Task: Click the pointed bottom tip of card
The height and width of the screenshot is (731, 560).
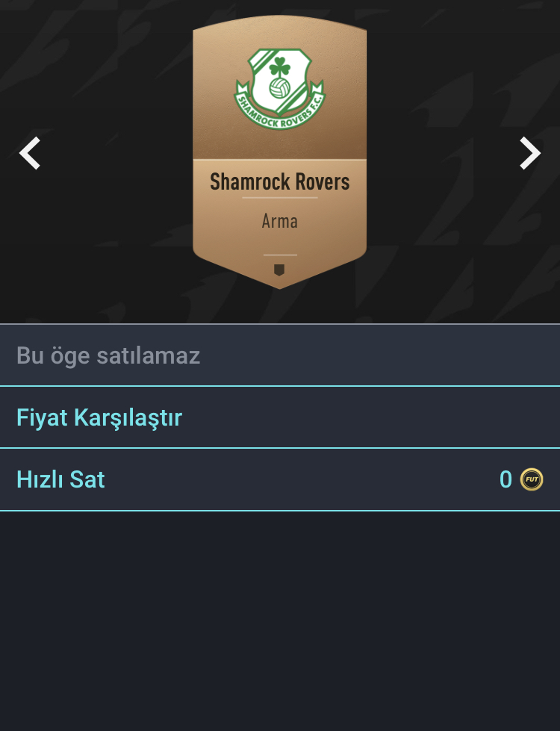Action: pos(280,284)
